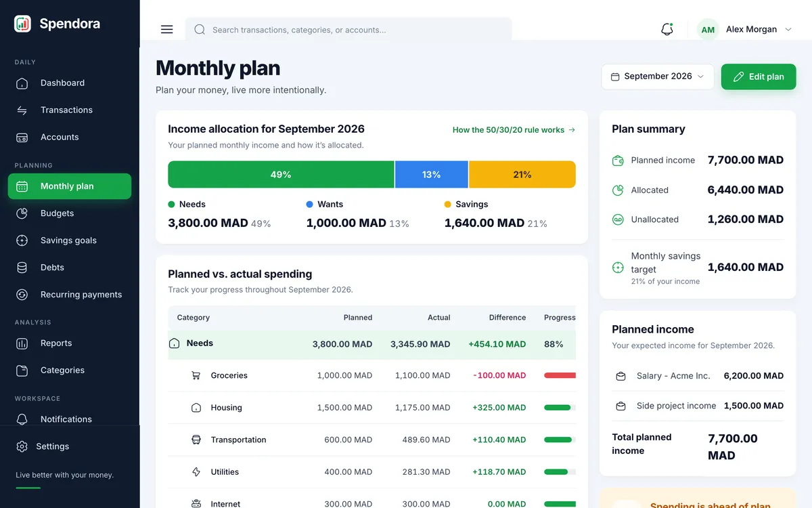Click the Salary - Acme Inc. briefcase icon
The height and width of the screenshot is (508, 812).
coord(621,376)
